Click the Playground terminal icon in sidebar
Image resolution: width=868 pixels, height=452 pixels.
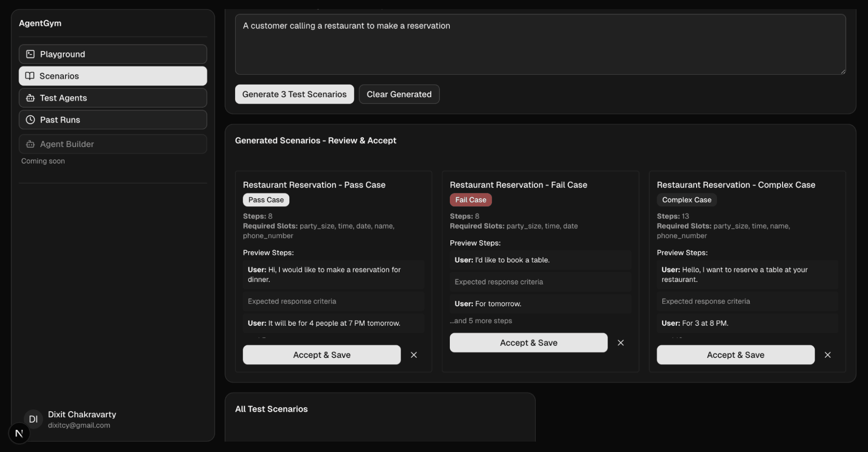point(30,54)
